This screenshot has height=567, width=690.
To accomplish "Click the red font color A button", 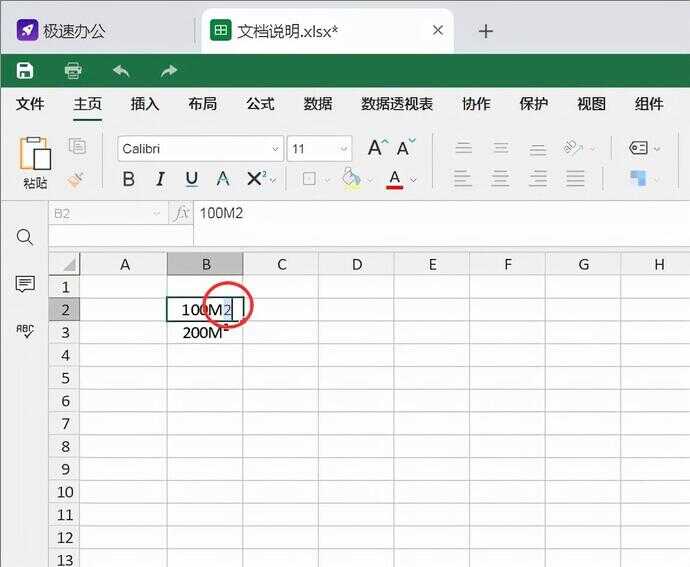I will click(x=394, y=179).
